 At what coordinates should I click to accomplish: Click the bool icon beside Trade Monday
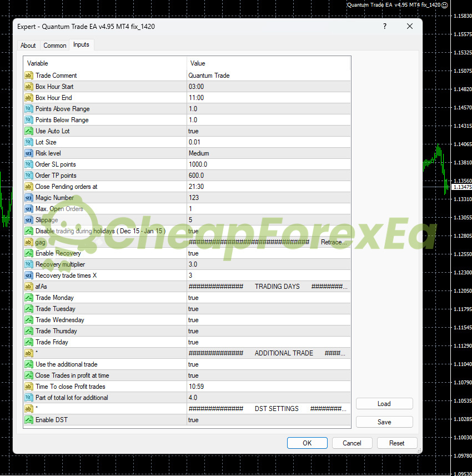point(28,298)
